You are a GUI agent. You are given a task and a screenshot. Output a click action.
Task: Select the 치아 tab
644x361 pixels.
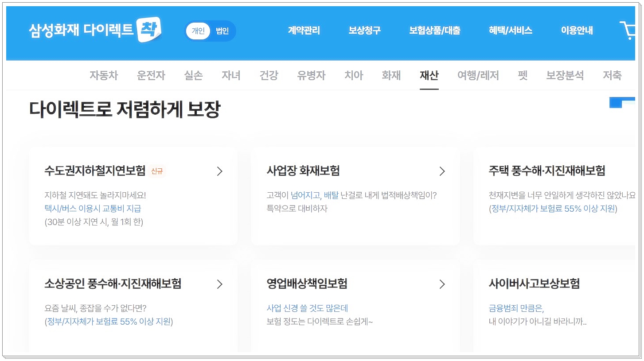pyautogui.click(x=354, y=75)
